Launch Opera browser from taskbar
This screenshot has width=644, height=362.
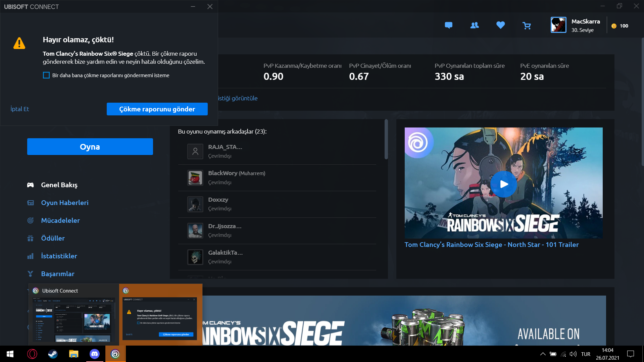(32, 354)
